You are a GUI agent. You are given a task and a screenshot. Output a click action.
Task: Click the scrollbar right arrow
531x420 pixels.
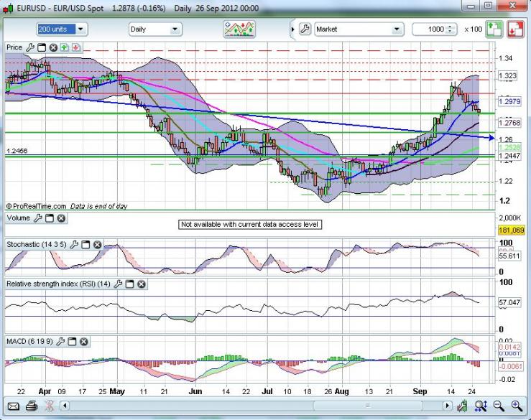point(447,406)
